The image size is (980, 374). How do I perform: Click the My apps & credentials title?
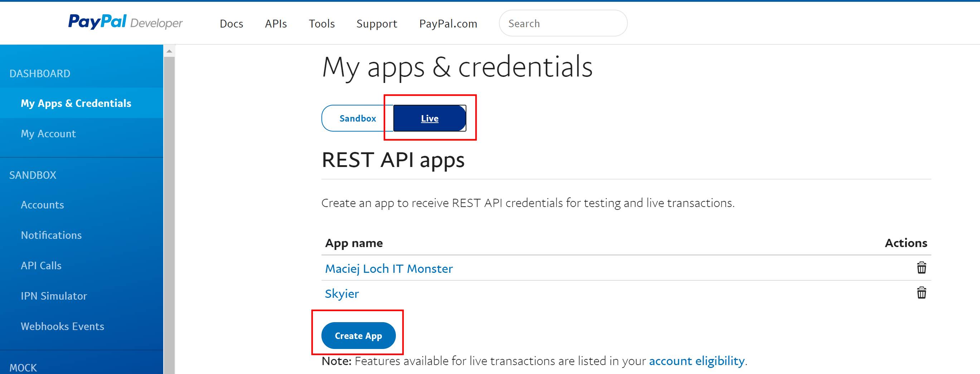[457, 67]
